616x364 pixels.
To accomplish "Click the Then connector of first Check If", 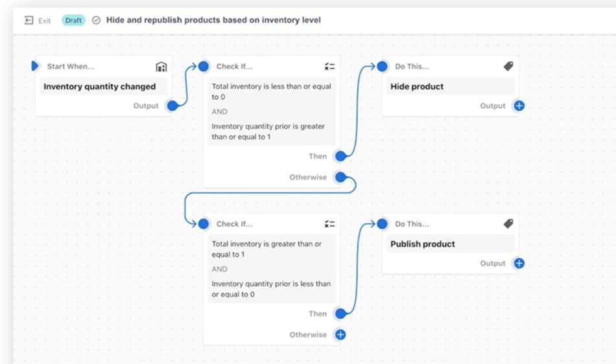I will pyautogui.click(x=340, y=156).
